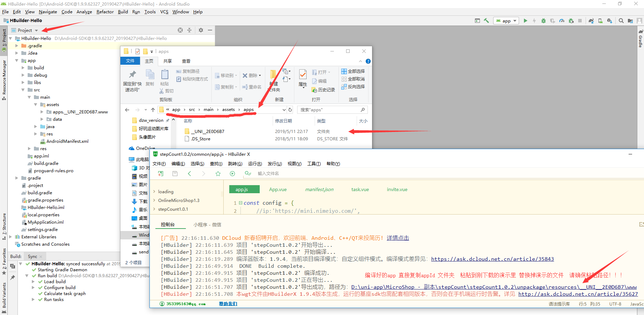This screenshot has width=644, height=315.
Task: Click the Make Project hammer icon
Action: pyautogui.click(x=486, y=21)
